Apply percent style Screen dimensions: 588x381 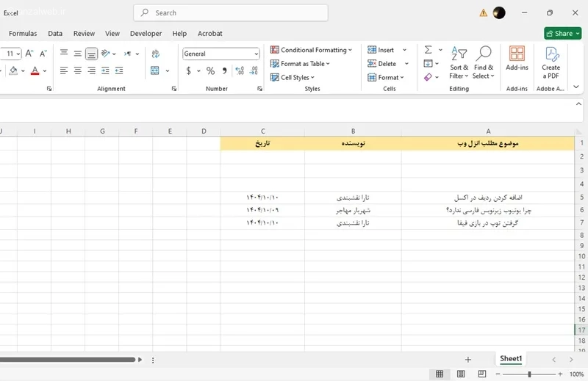(210, 70)
